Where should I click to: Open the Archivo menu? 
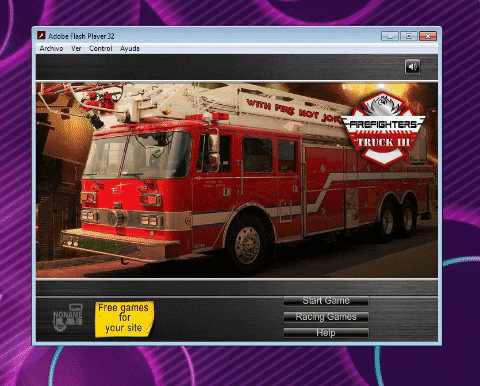(x=51, y=49)
